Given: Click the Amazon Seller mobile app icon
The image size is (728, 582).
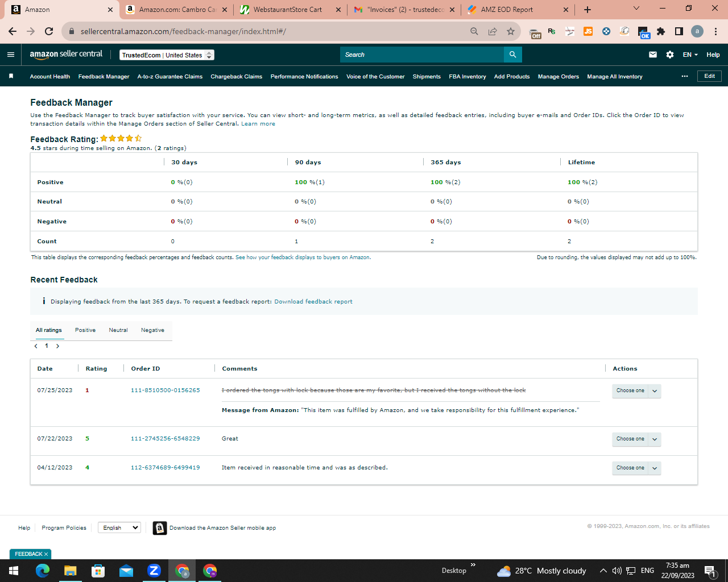Looking at the screenshot, I should click(160, 528).
